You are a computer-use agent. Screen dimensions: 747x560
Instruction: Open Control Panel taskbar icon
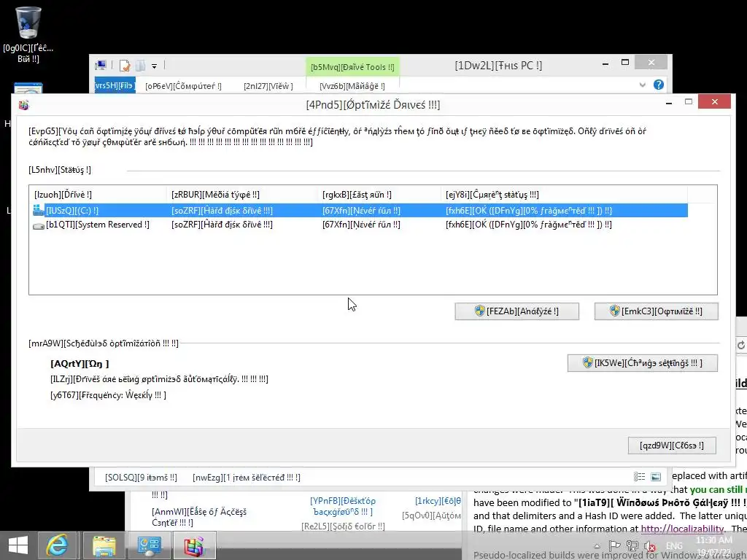pyautogui.click(x=150, y=546)
